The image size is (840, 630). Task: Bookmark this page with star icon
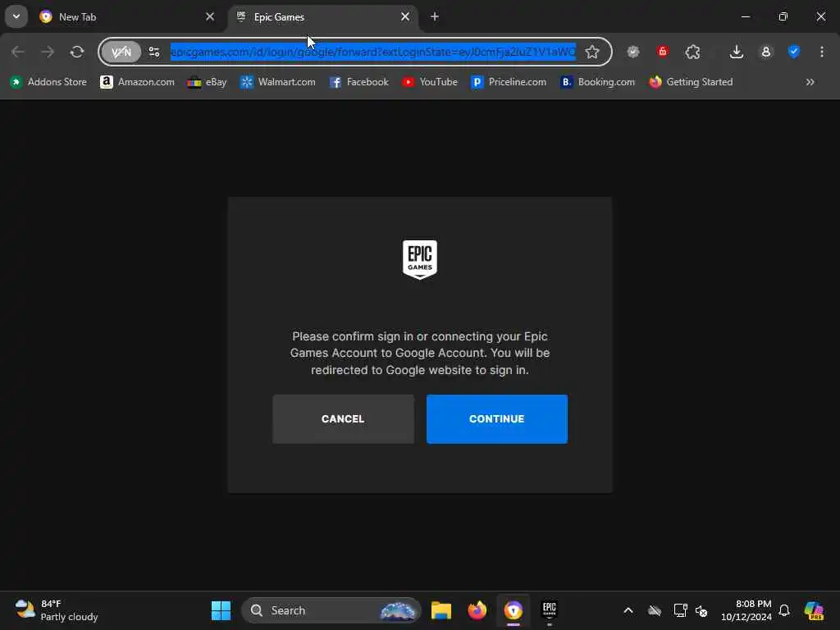tap(592, 52)
